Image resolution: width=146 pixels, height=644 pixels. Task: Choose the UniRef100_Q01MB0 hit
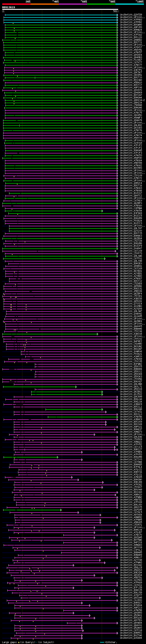coord(131,307)
